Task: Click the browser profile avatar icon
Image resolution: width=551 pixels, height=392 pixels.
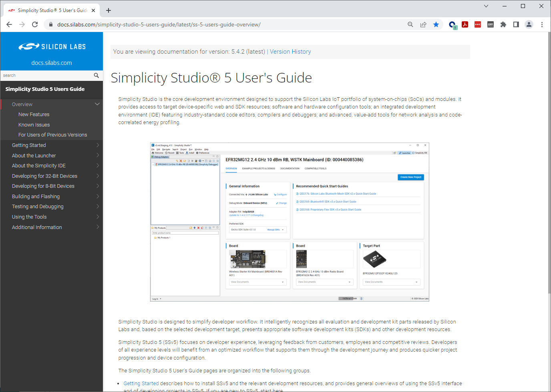Action: tap(529, 24)
